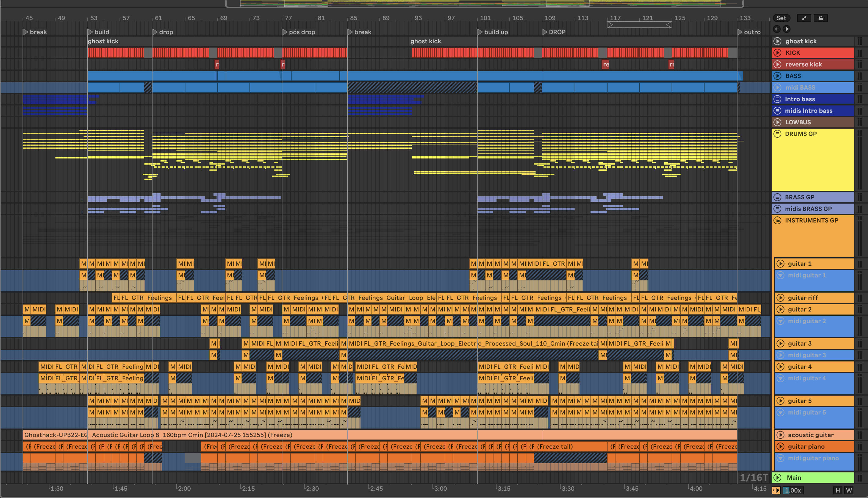Click the 1.00x zoom value slider
This screenshot has height=498, width=868.
pyautogui.click(x=793, y=490)
